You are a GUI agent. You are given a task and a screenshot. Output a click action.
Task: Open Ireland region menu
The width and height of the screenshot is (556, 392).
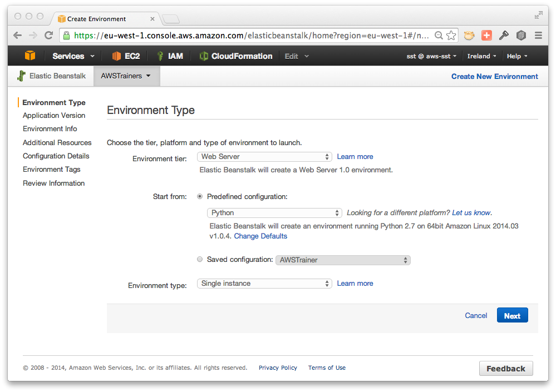(x=481, y=56)
